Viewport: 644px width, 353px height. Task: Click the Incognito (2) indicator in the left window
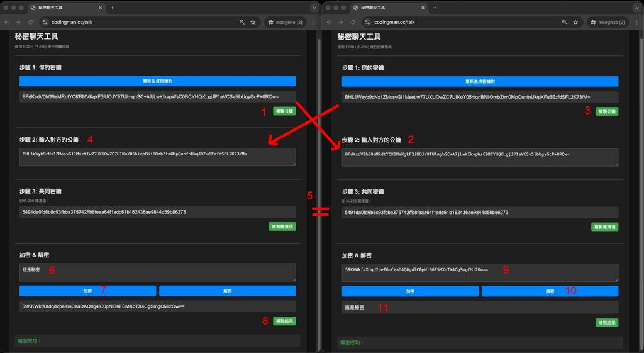pyautogui.click(x=284, y=22)
